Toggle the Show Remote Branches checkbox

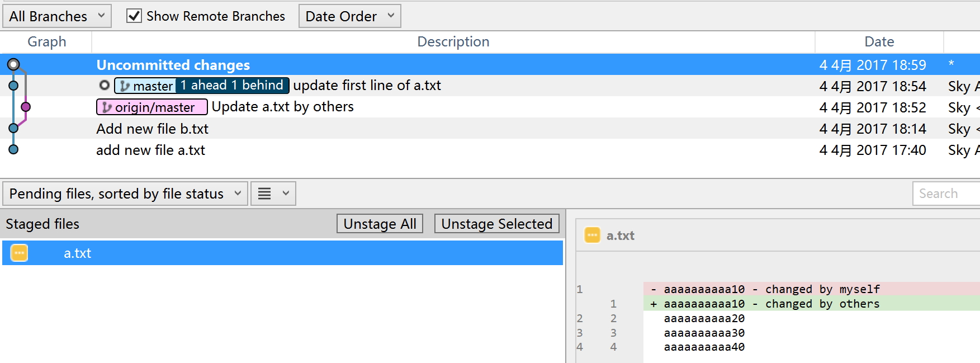(134, 16)
